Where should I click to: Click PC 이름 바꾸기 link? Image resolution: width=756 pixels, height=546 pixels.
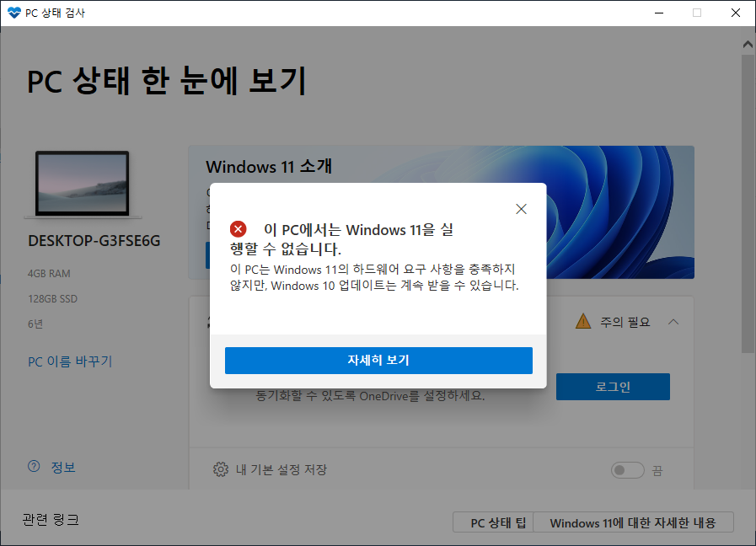click(x=70, y=361)
